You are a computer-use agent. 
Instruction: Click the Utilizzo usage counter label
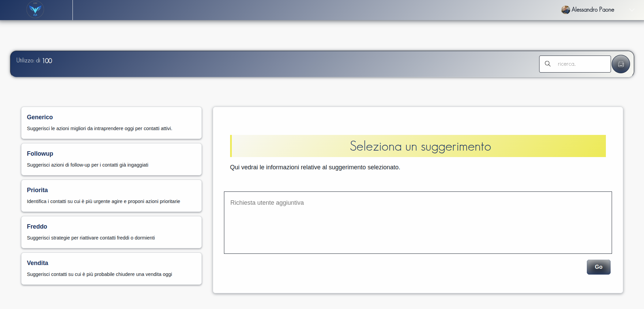pos(34,61)
